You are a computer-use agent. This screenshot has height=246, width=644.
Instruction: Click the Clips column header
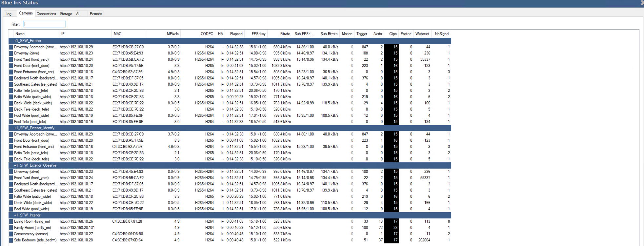pos(392,34)
